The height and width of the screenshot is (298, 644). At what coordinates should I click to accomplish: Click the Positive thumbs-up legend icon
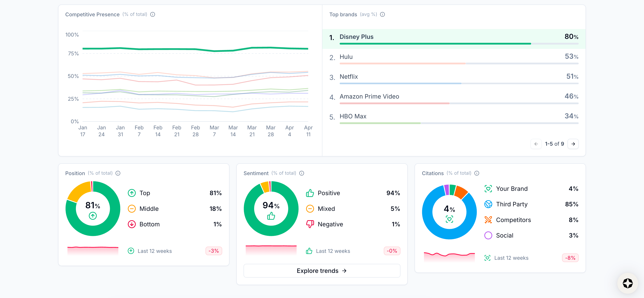pyautogui.click(x=310, y=193)
